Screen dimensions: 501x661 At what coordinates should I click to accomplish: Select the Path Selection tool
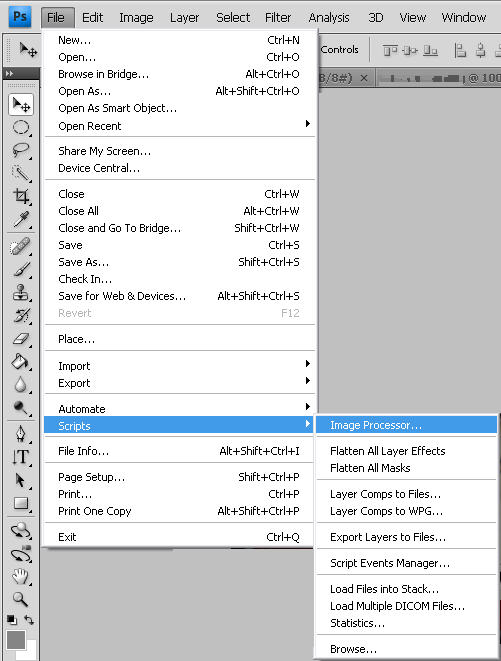point(21,480)
